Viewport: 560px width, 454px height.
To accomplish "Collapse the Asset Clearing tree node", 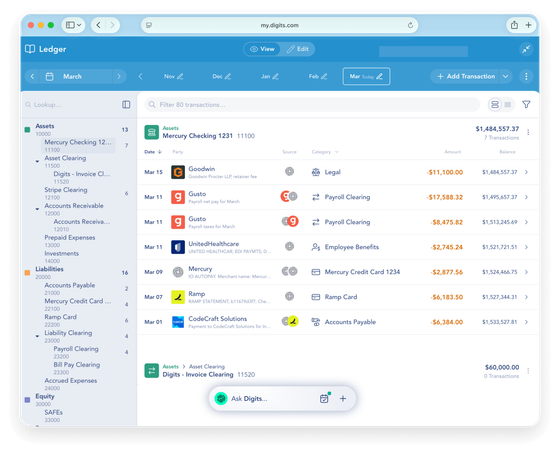I will click(37, 161).
